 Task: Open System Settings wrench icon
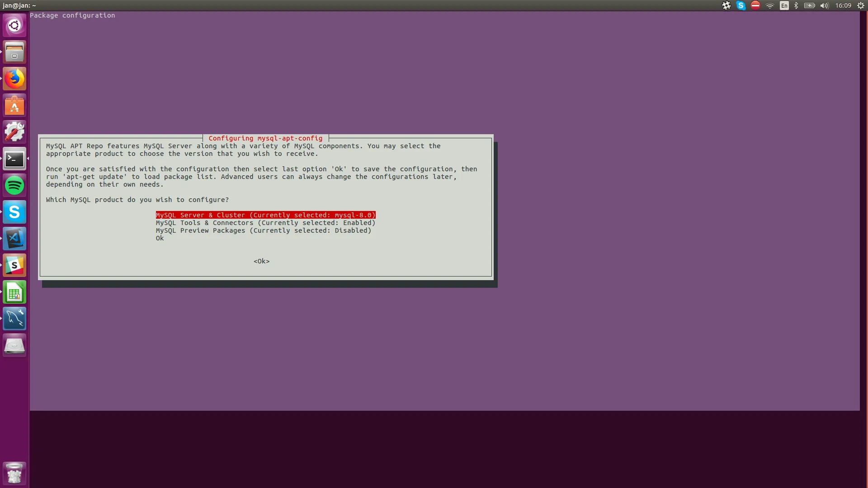(14, 132)
